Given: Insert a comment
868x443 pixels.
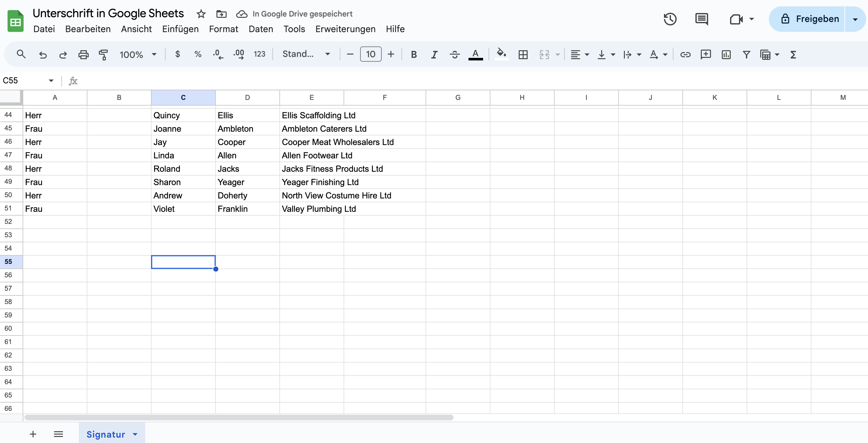Looking at the screenshot, I should (x=706, y=54).
